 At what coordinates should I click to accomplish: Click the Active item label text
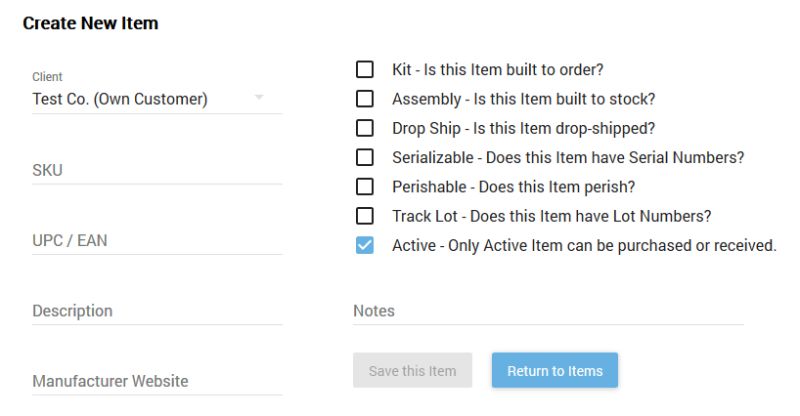584,245
